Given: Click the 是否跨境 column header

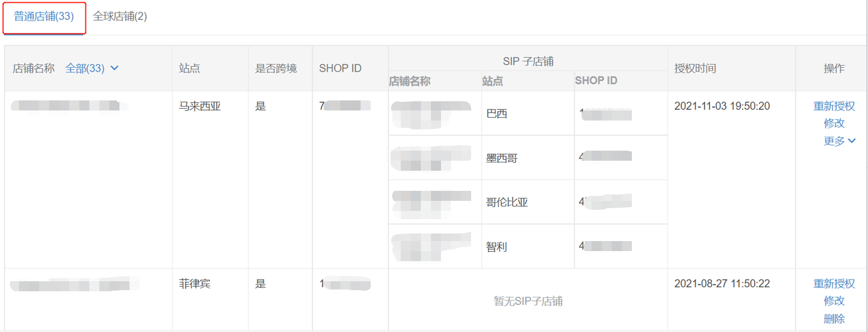Looking at the screenshot, I should coord(276,68).
